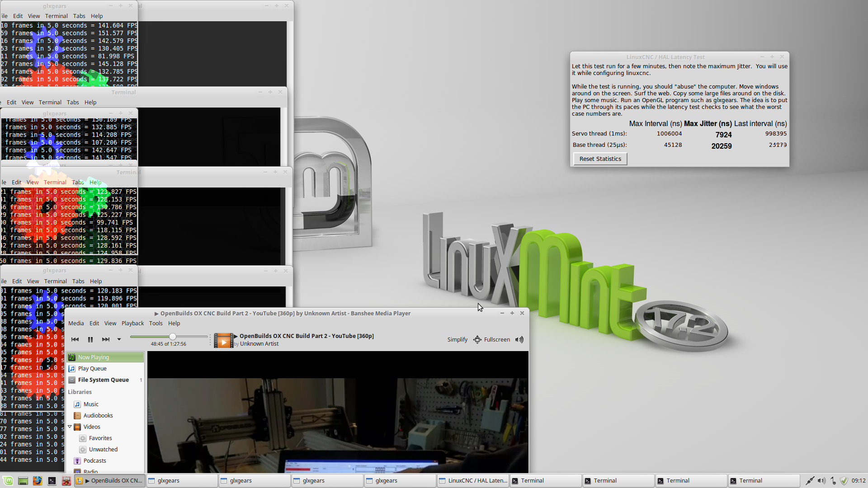The image size is (868, 488).
Task: Pause playback in Banshee
Action: coord(90,339)
